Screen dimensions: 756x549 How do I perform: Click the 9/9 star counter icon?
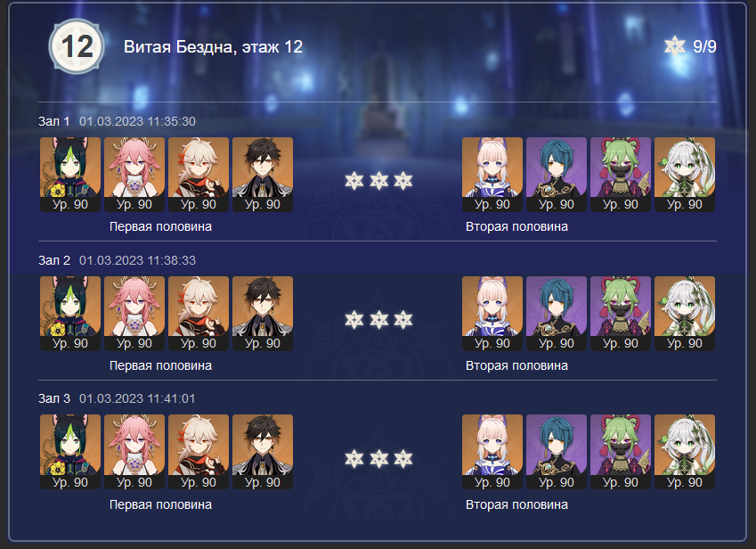coord(674,46)
